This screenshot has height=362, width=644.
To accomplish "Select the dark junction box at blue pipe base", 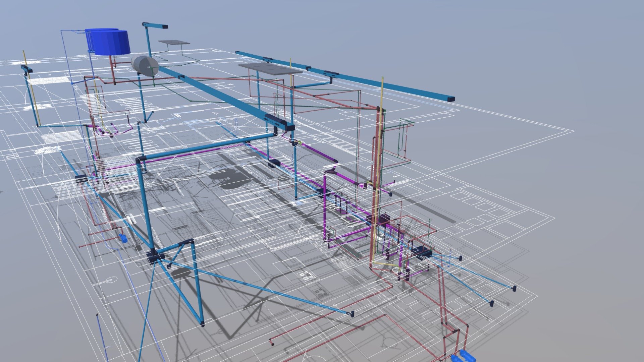I will click(155, 258).
